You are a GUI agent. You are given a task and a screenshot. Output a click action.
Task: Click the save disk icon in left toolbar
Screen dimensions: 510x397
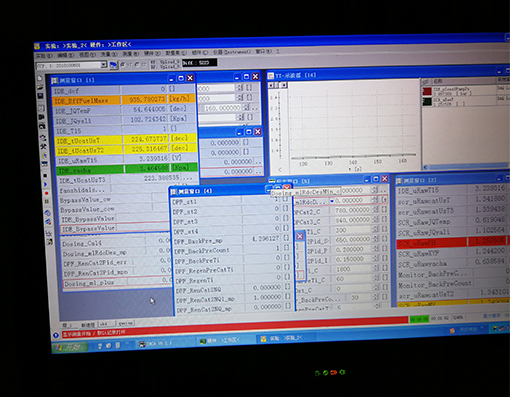pos(40,96)
